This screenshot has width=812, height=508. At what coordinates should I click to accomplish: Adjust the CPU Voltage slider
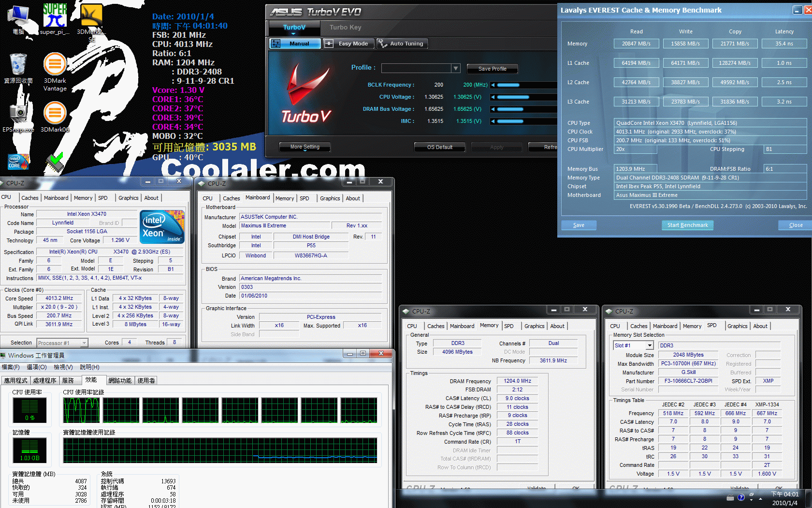[527, 97]
